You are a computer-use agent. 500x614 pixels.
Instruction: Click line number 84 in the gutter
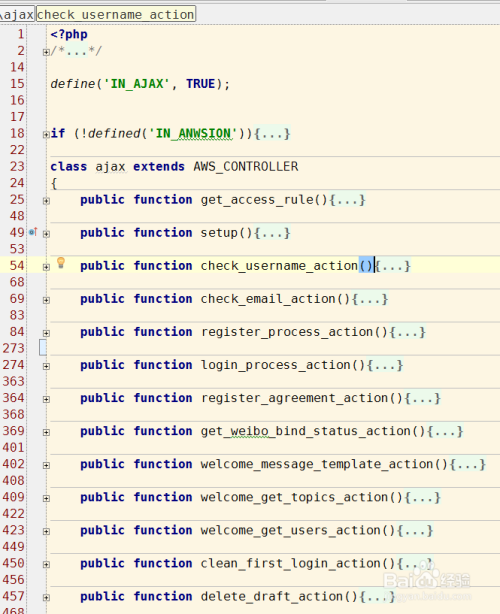17,332
